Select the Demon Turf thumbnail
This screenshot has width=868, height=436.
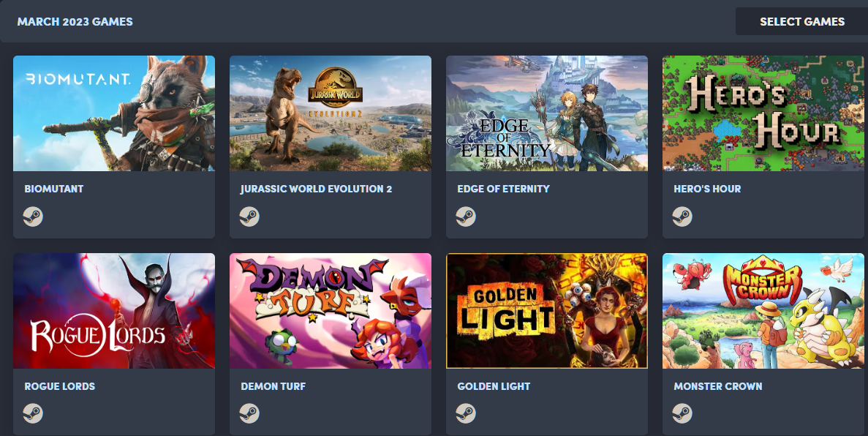click(x=331, y=311)
